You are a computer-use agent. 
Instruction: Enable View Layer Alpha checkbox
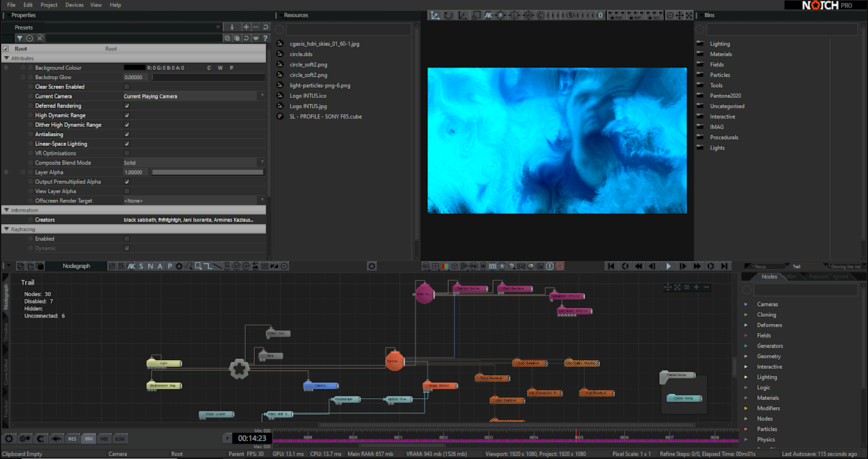[127, 191]
